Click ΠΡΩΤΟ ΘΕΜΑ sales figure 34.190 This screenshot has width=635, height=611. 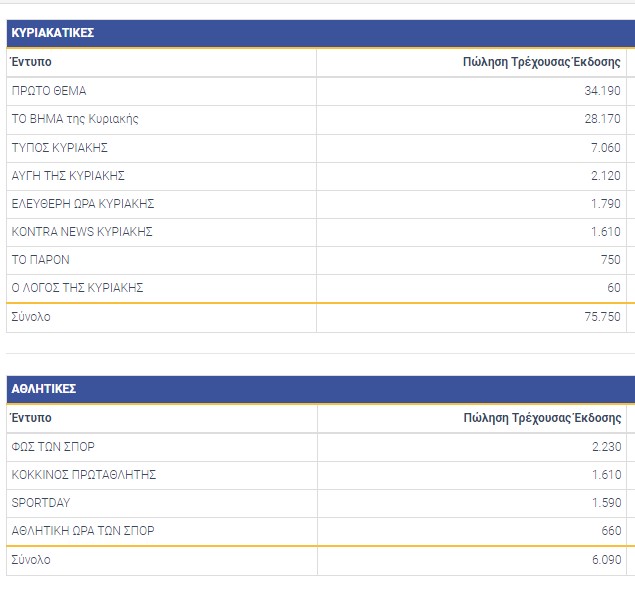(602, 91)
